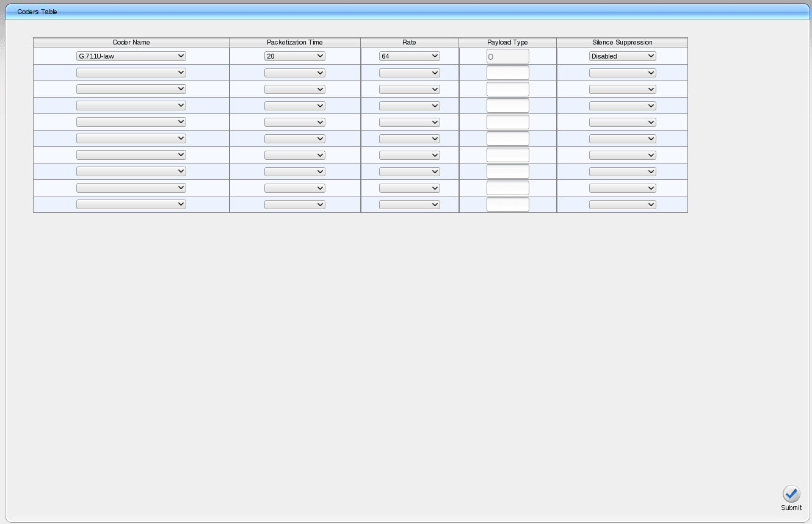Click the Submit text label
Image resolution: width=812 pixels, height=524 pixels.
tap(791, 508)
